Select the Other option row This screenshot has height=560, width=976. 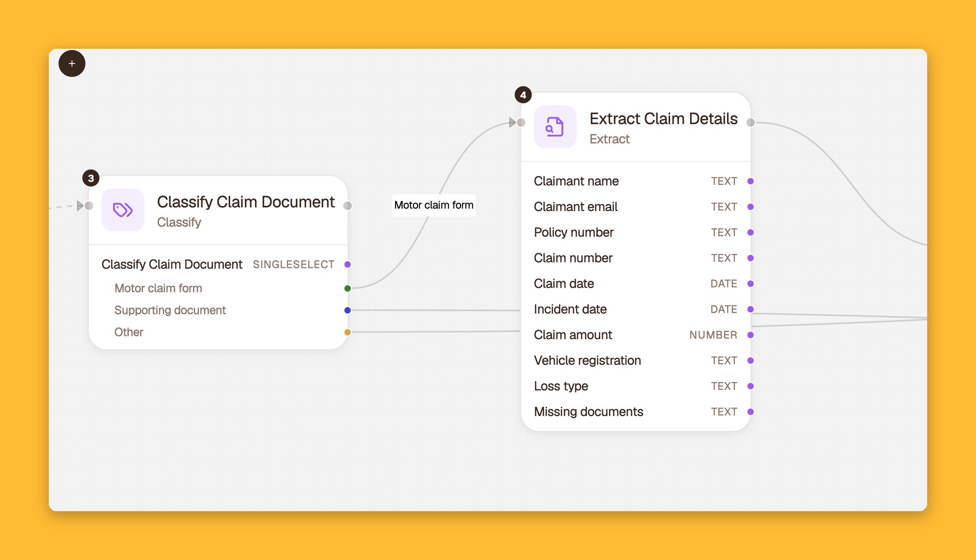(218, 332)
